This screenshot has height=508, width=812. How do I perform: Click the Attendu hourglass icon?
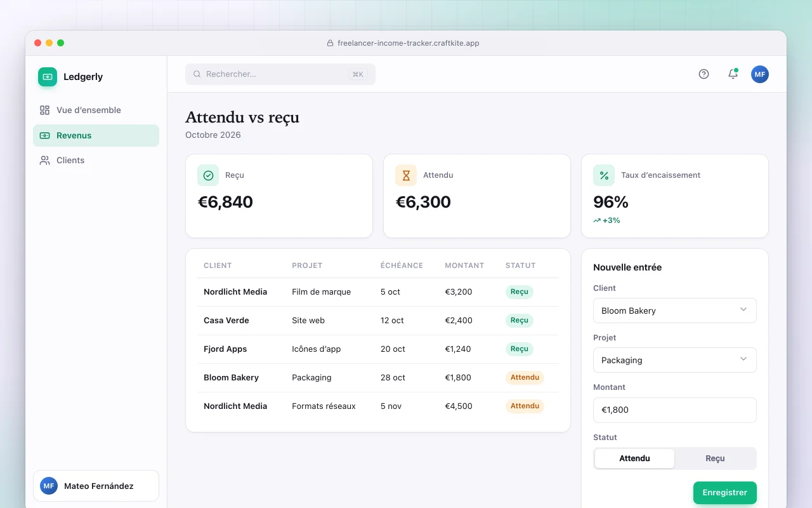pos(406,175)
